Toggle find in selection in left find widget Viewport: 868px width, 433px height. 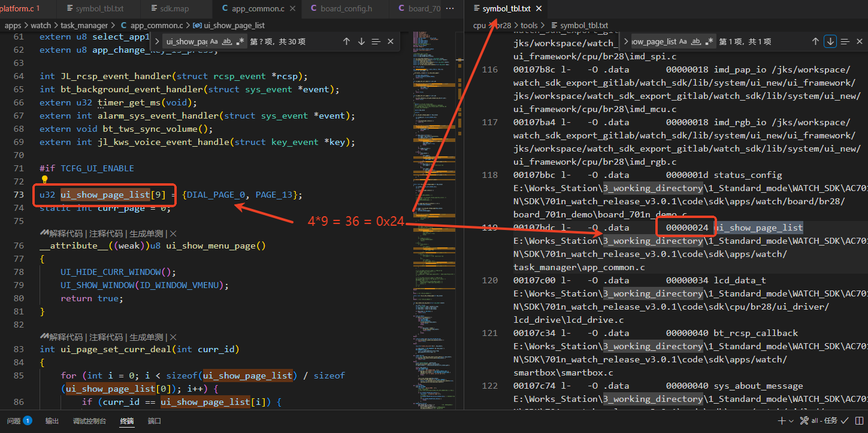[x=376, y=41]
